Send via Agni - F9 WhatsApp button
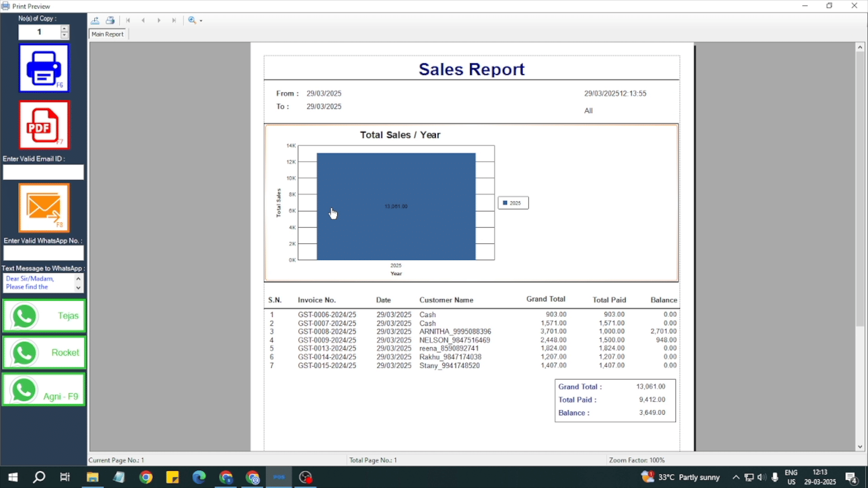The image size is (868, 488). 44,390
